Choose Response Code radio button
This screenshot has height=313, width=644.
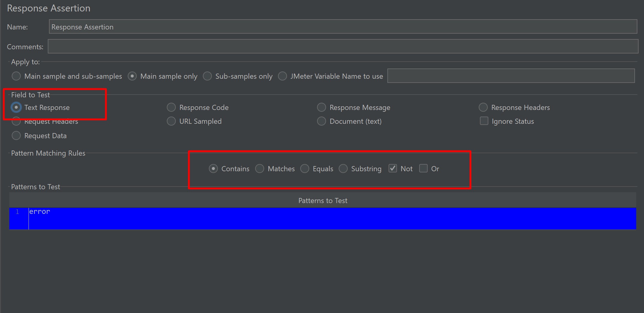[171, 108]
